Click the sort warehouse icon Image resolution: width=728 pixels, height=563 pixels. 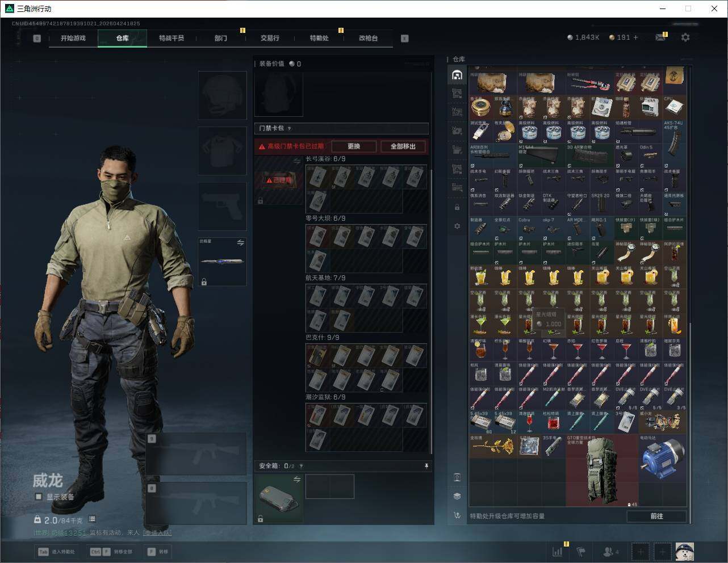(x=457, y=515)
